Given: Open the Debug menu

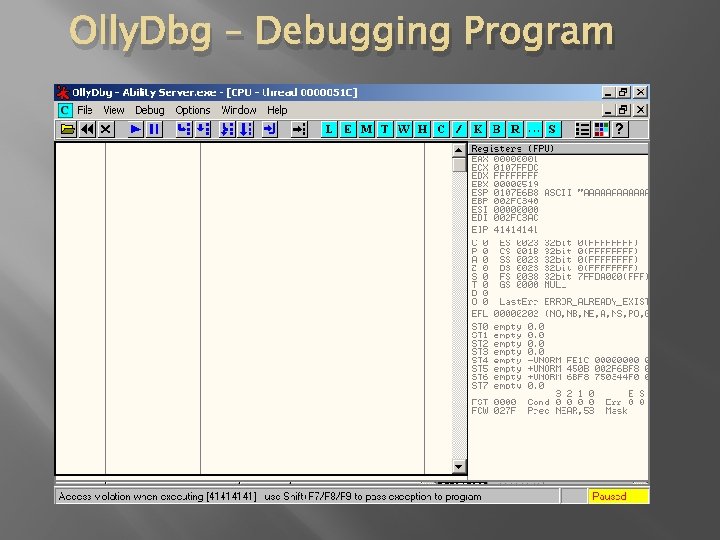Looking at the screenshot, I should [x=150, y=110].
